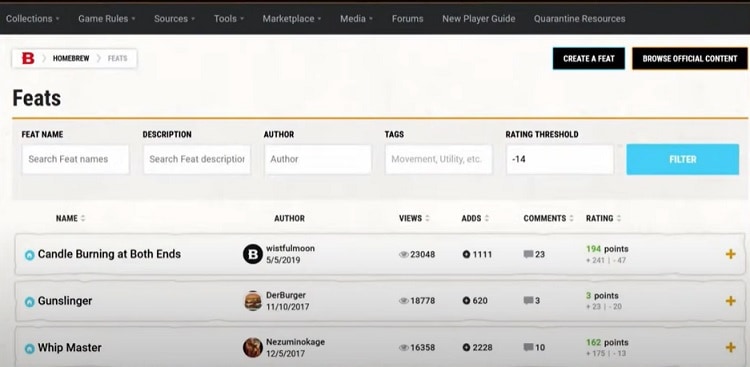Click the Create a Feat button
Viewport: 750px width, 367px height.
pos(589,58)
